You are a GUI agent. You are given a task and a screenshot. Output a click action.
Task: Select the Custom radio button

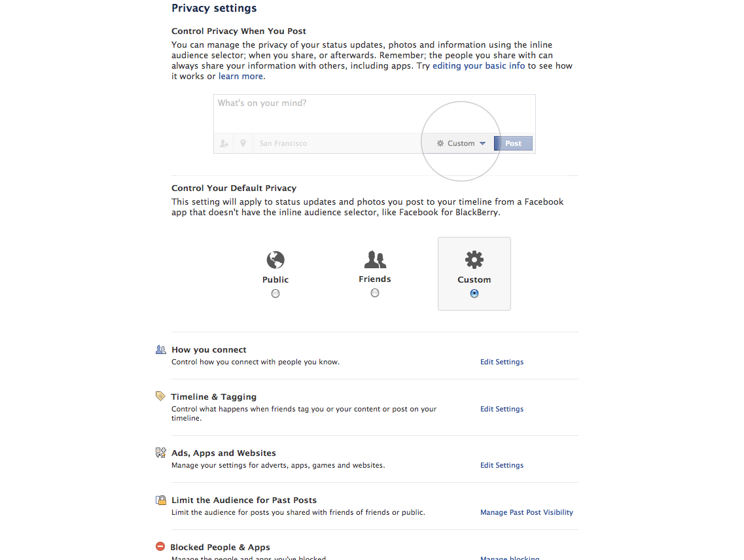474,294
